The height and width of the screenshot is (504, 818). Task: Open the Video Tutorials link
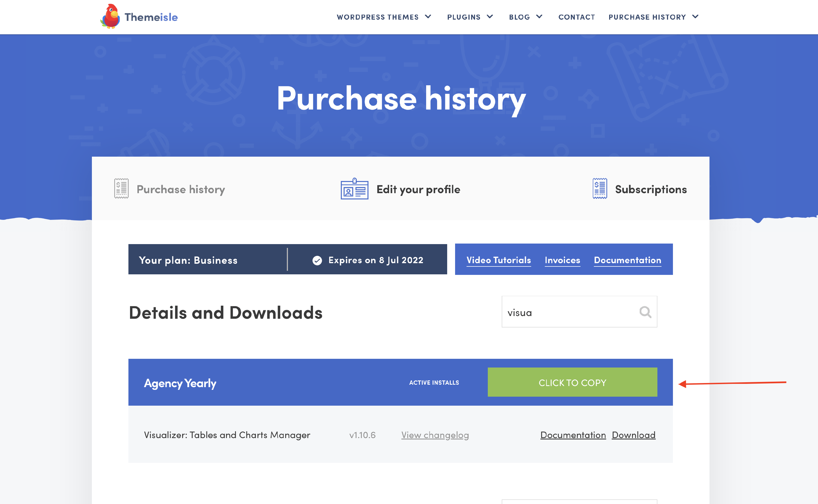[x=498, y=260]
